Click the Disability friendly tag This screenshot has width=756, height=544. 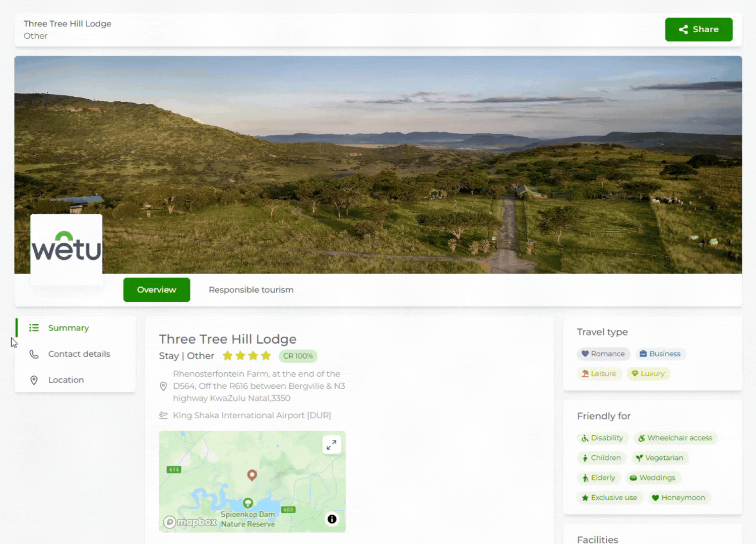[x=602, y=438]
